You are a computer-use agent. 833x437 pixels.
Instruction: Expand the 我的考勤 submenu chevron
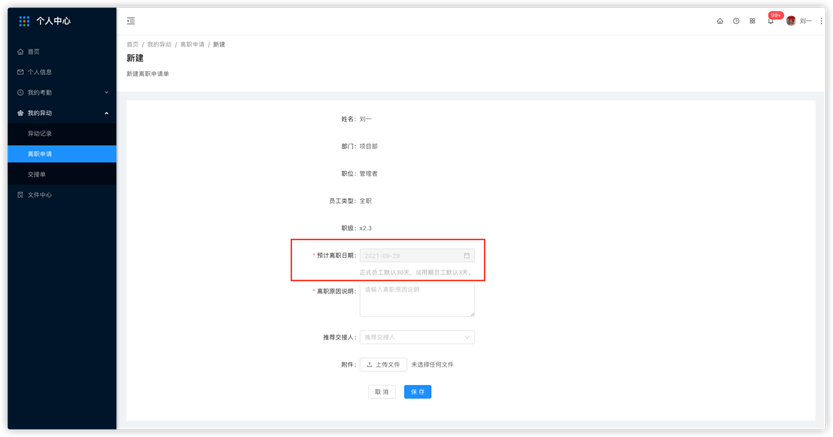pos(106,92)
